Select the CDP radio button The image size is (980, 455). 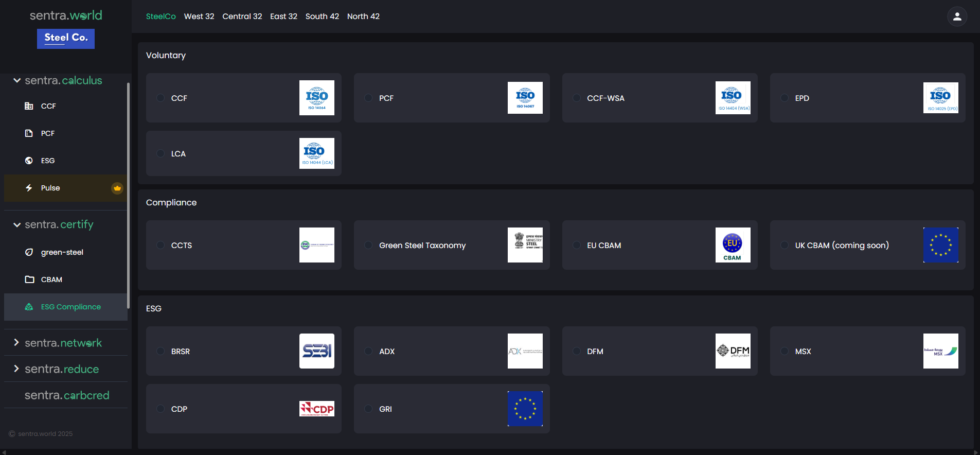161,409
